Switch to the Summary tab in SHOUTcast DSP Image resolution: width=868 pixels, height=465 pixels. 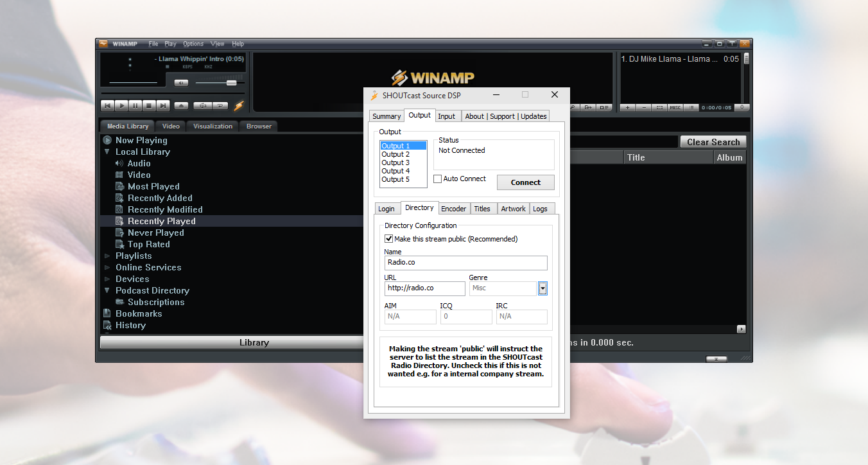pyautogui.click(x=386, y=116)
